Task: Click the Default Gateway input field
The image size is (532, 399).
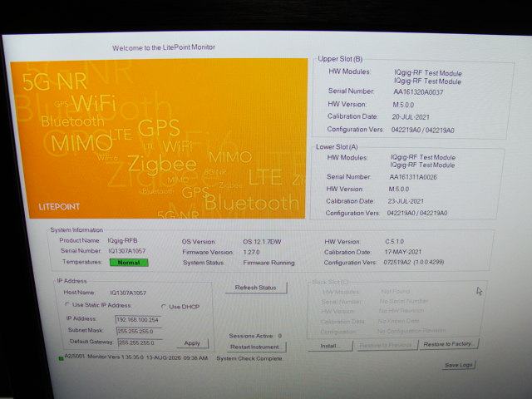Action: click(x=140, y=343)
